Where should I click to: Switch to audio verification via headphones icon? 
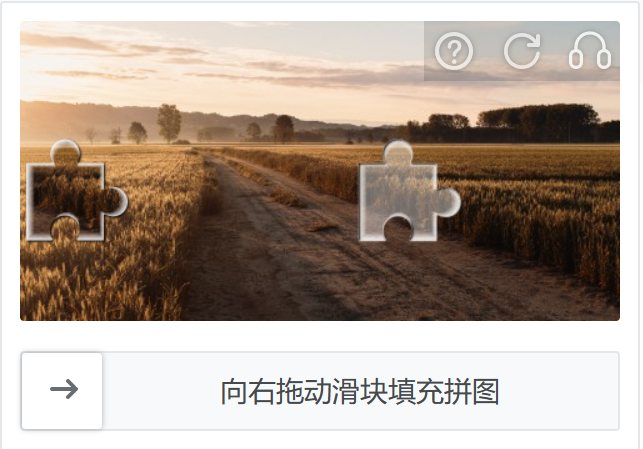point(590,50)
